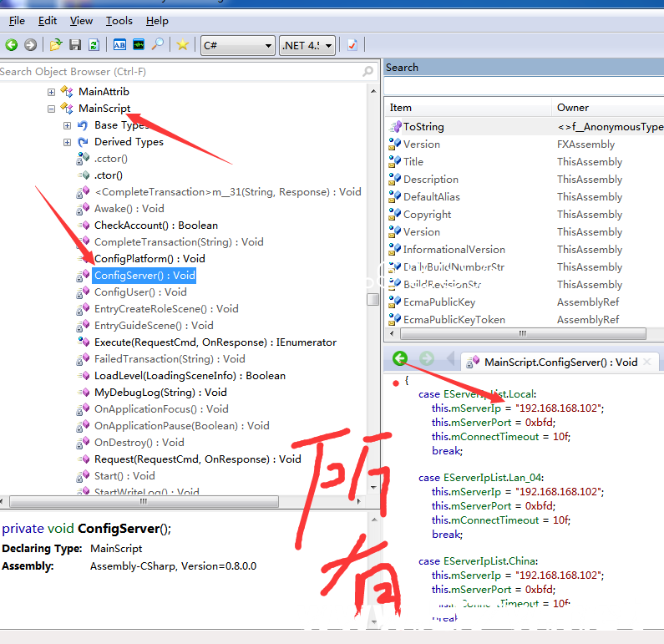Screen dimensions: 664x644
Task: Click the Owner column header
Action: [573, 107]
